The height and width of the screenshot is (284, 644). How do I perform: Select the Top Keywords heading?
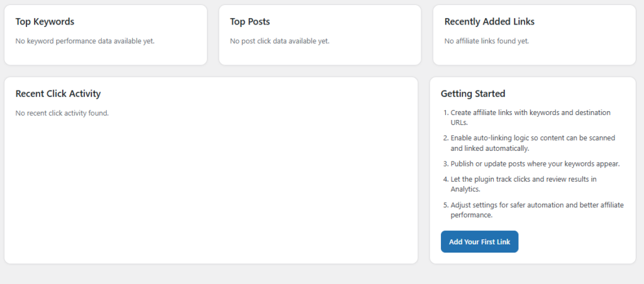45,21
